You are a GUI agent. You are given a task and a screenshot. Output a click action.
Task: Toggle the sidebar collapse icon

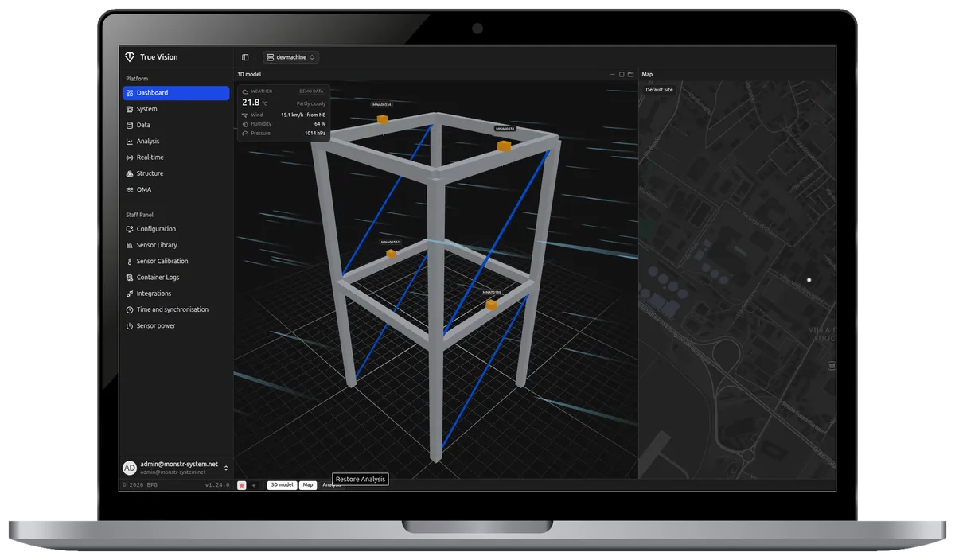coord(245,57)
